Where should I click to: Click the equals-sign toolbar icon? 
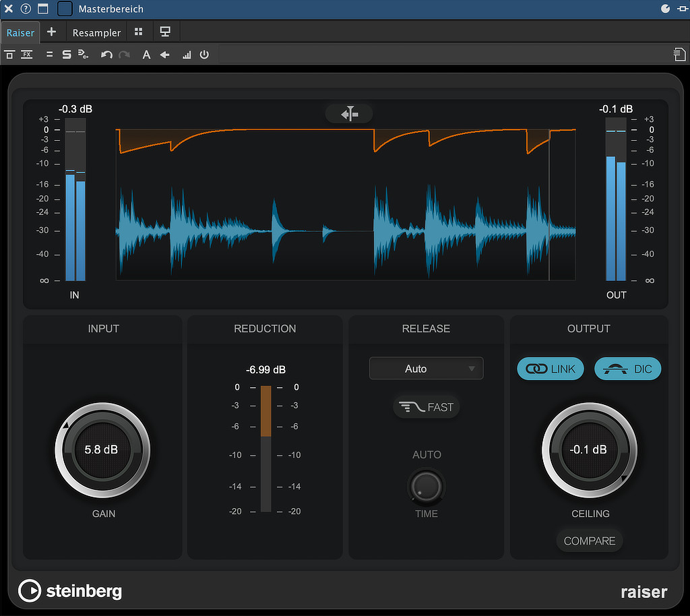tap(49, 55)
